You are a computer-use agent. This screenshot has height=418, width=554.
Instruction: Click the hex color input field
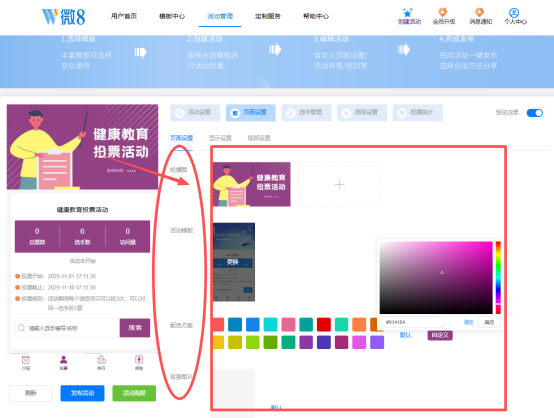(x=412, y=322)
